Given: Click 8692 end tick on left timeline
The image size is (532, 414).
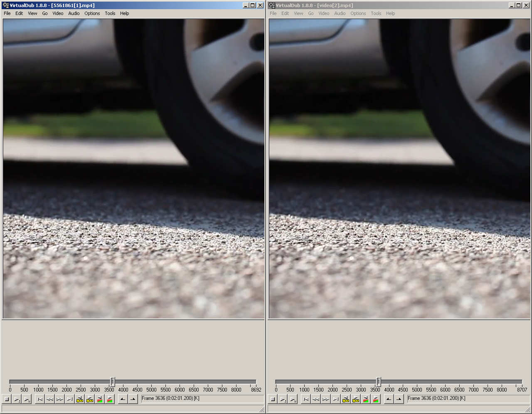Looking at the screenshot, I should pyautogui.click(x=256, y=389).
